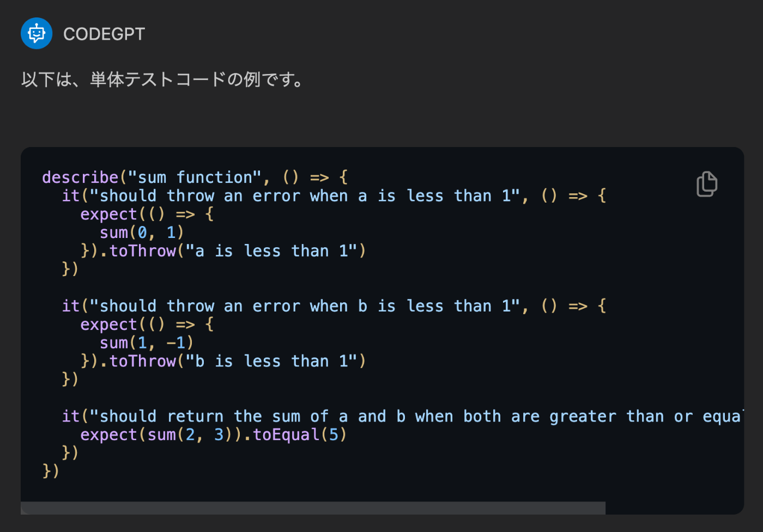Viewport: 763px width, 532px height.
Task: Click the first "should throw an error when a" line
Action: [x=334, y=195]
